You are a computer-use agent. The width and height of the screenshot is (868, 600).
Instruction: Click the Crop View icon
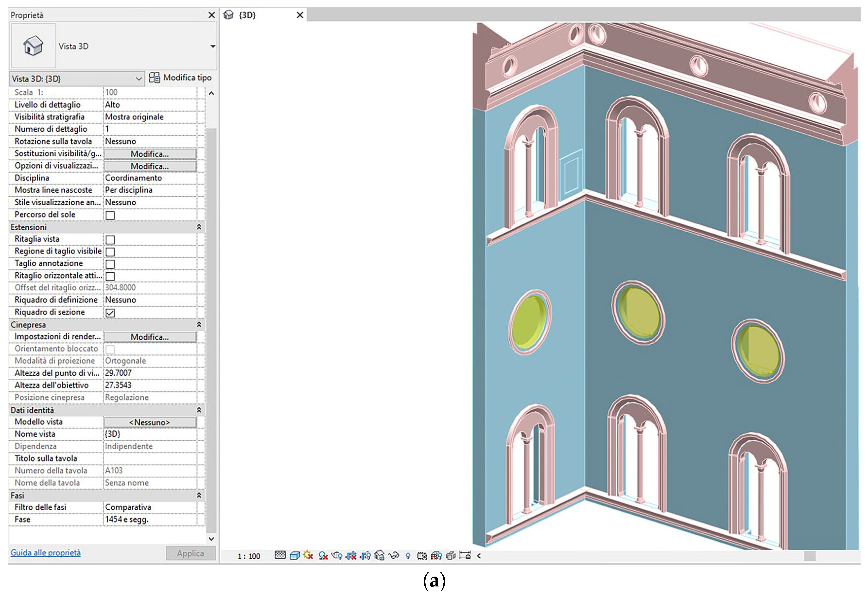pyautogui.click(x=351, y=555)
